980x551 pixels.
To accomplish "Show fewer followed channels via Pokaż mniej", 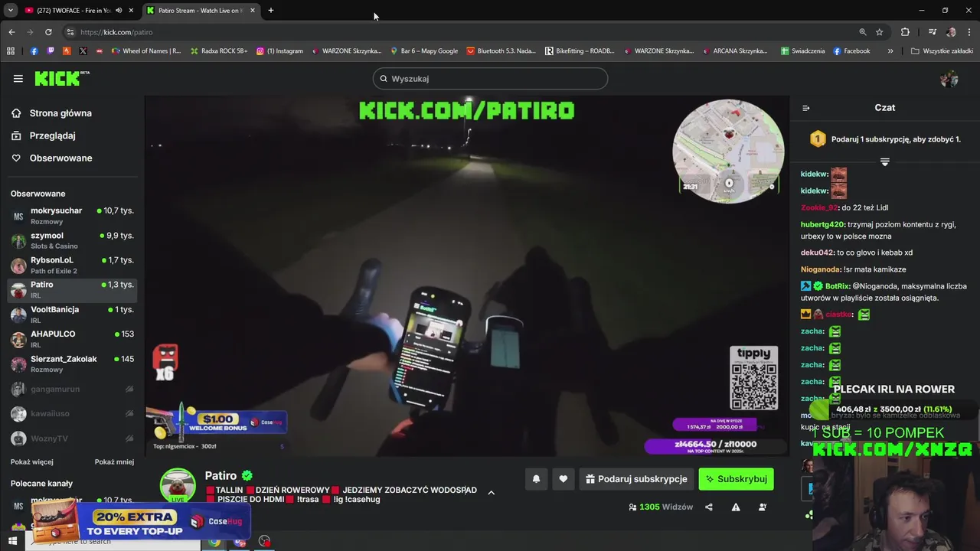I will [114, 462].
